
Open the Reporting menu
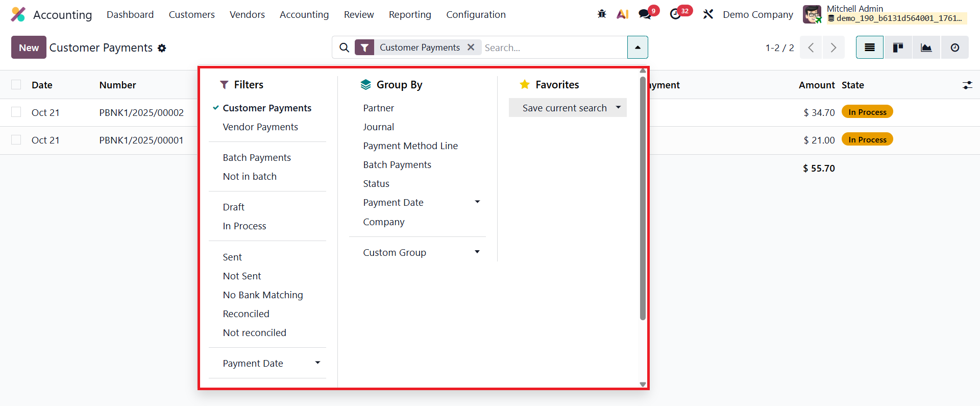coord(410,15)
